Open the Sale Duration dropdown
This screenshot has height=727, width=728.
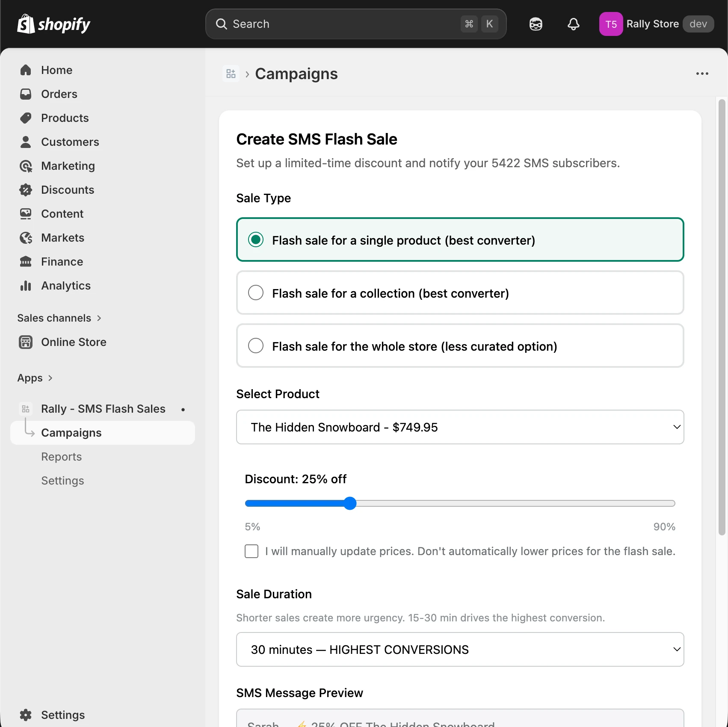click(x=460, y=650)
